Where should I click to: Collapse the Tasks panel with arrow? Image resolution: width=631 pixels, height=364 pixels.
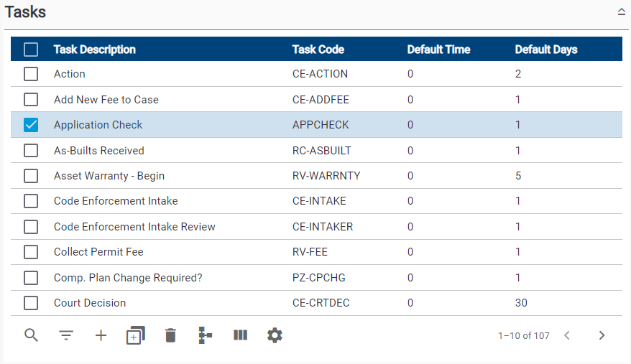pyautogui.click(x=622, y=12)
